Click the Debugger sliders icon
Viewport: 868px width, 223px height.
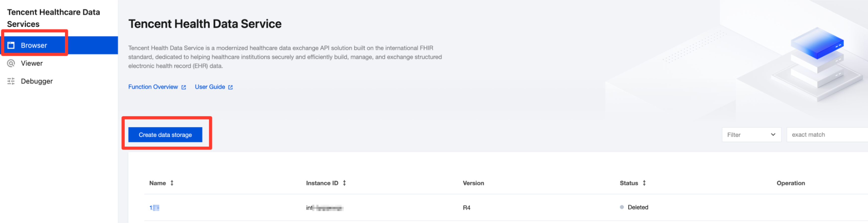(x=11, y=81)
